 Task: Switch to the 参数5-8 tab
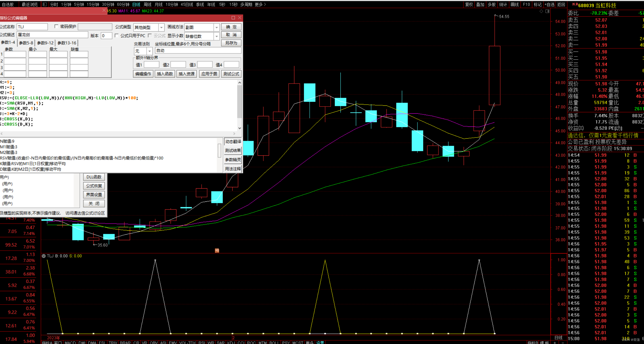(x=26, y=43)
